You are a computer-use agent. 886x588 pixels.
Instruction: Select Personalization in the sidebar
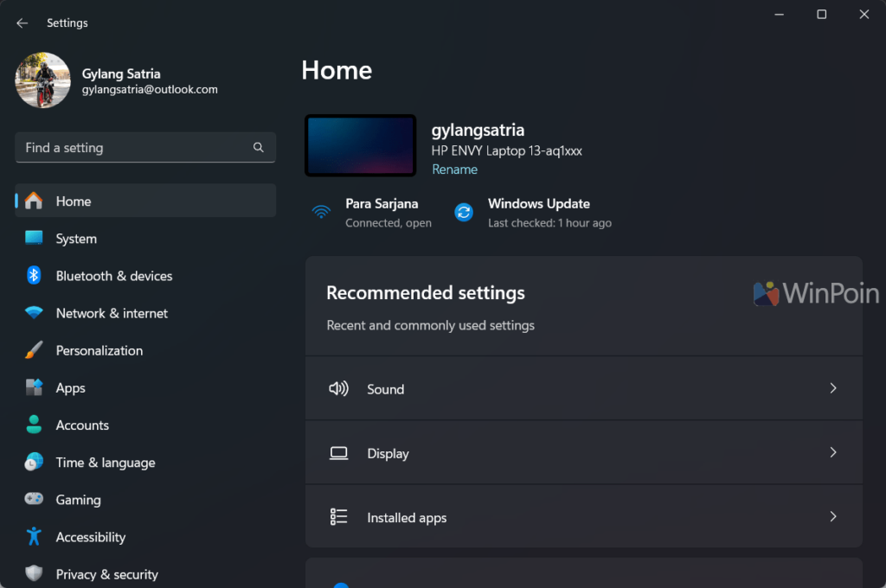145,350
